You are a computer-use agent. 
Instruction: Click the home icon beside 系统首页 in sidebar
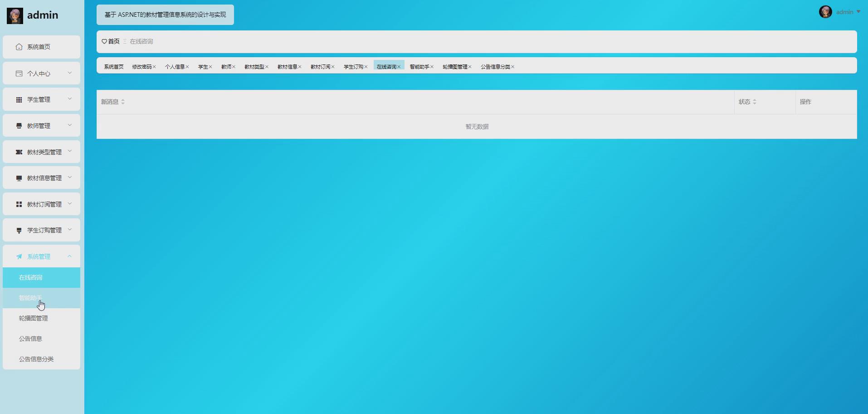[19, 47]
